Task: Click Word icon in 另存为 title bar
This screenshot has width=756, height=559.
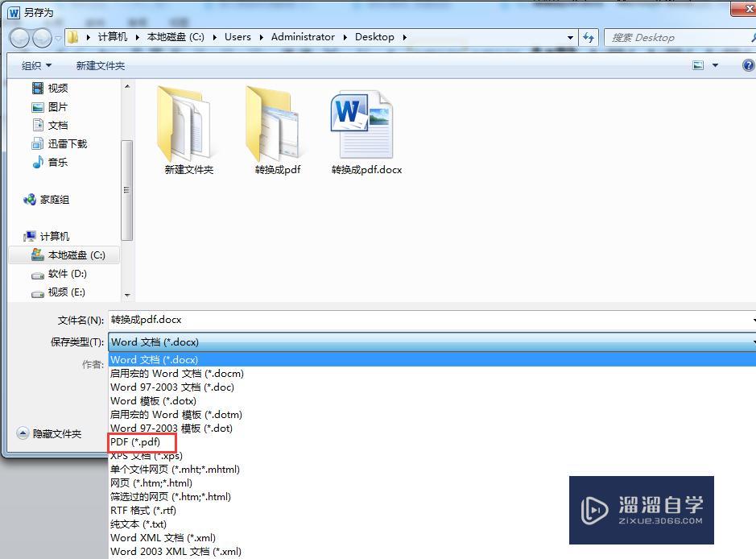Action: (14, 13)
